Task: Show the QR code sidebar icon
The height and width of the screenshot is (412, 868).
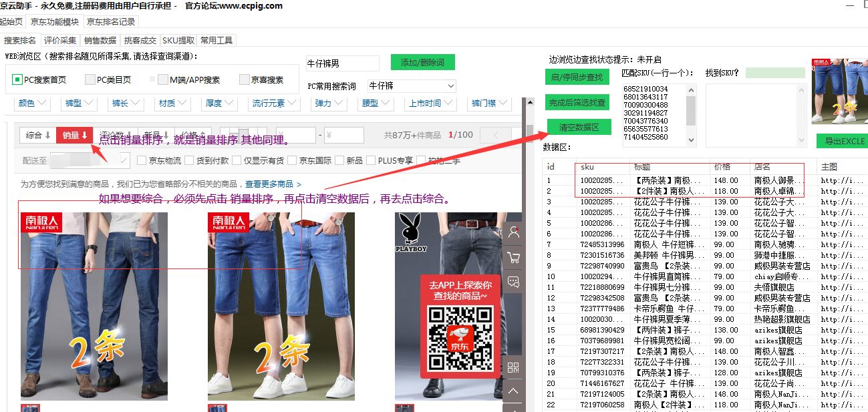Action: (x=513, y=367)
